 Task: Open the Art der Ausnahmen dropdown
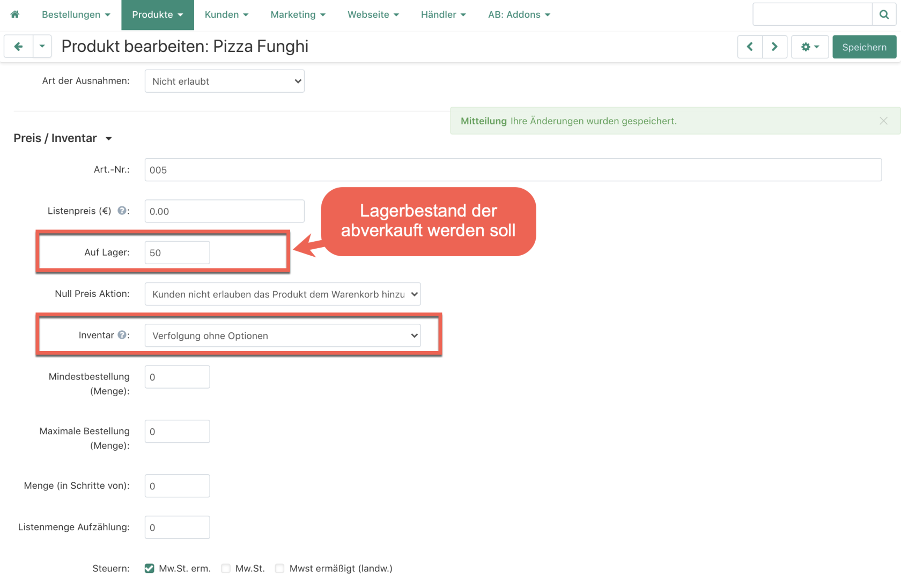224,81
